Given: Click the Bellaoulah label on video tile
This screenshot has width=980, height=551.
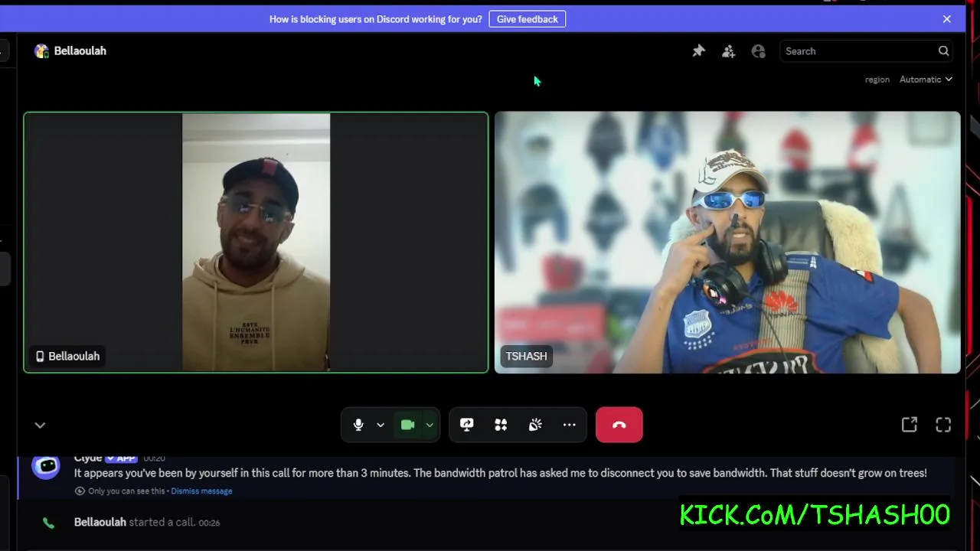Looking at the screenshot, I should point(68,356).
